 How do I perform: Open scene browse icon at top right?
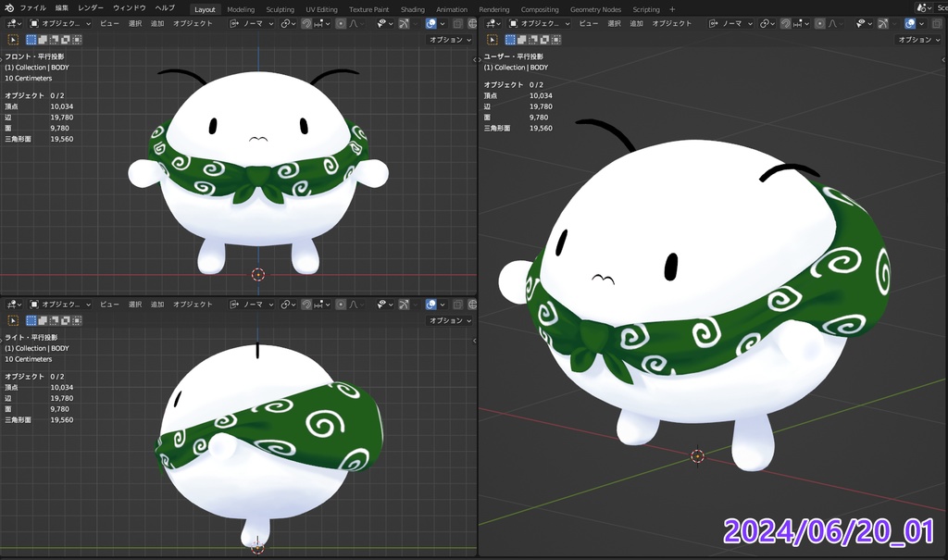click(x=924, y=7)
